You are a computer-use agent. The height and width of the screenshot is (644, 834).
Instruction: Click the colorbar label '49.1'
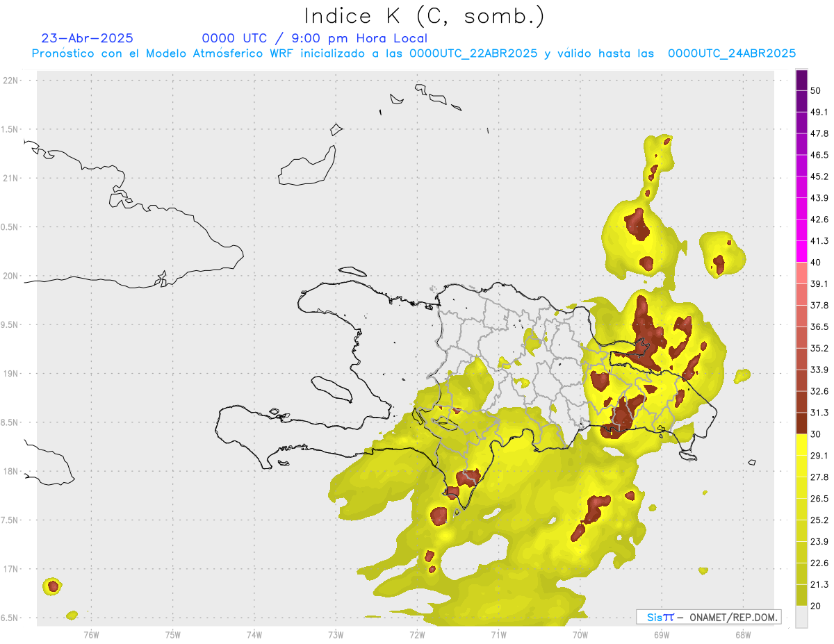(x=819, y=112)
